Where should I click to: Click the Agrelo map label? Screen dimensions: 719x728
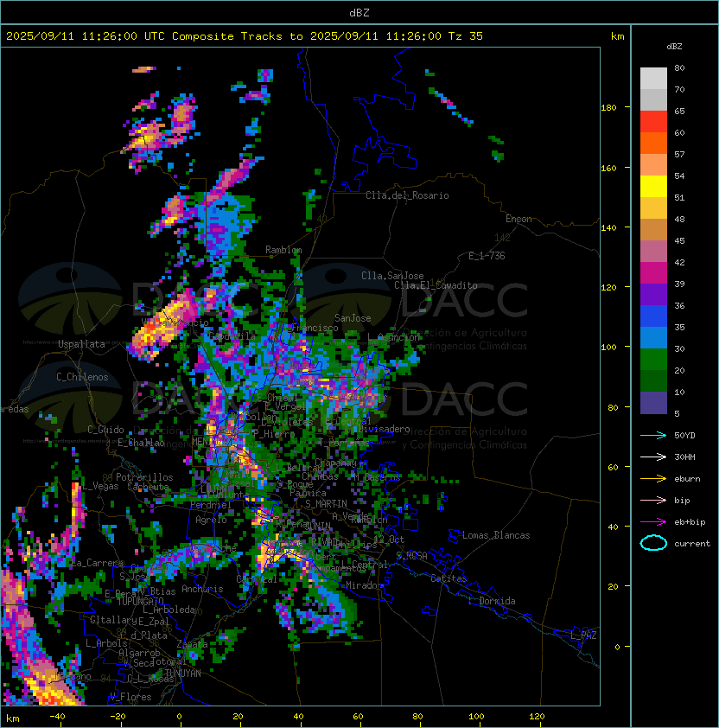click(211, 520)
